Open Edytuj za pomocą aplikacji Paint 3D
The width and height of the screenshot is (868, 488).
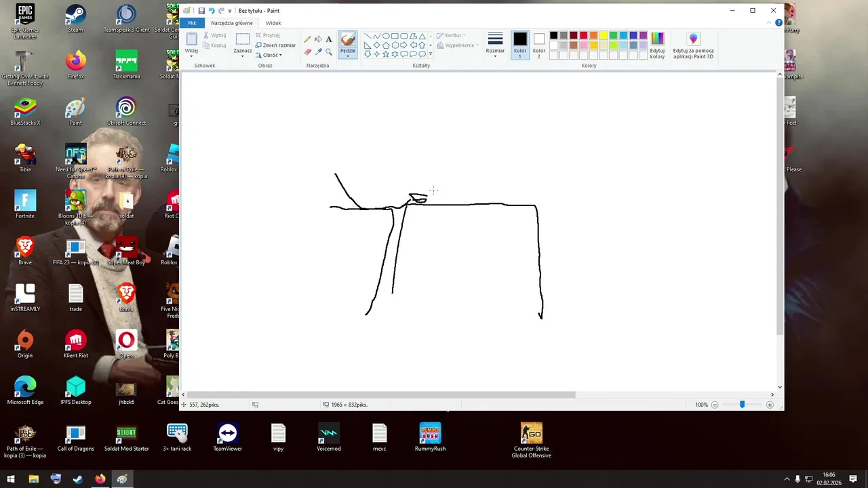click(693, 45)
